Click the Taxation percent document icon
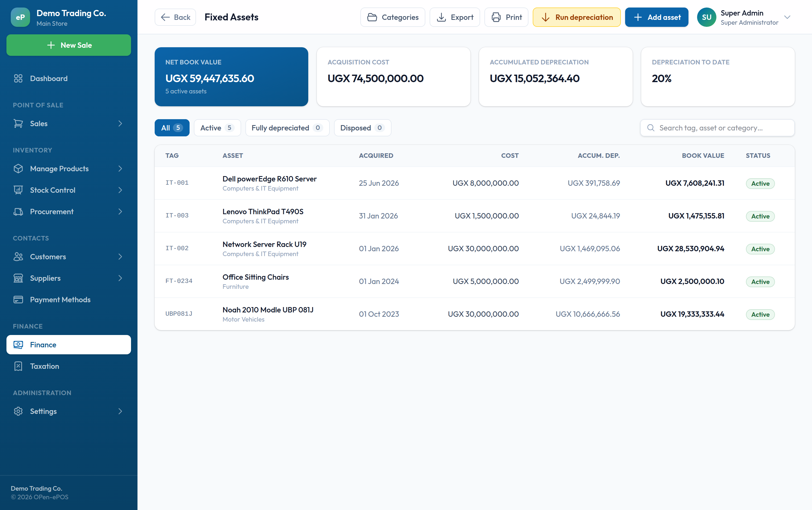 (x=18, y=366)
